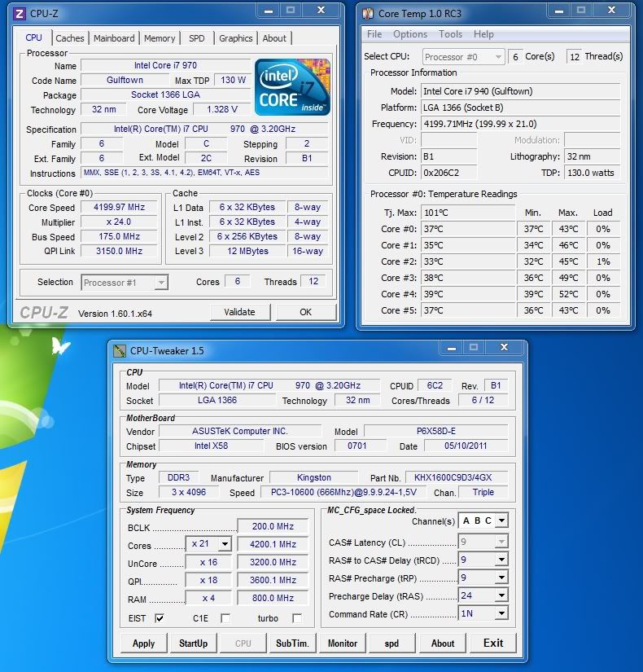
Task: Click the QPI Link 3150.0 MHz value
Action: (x=119, y=251)
